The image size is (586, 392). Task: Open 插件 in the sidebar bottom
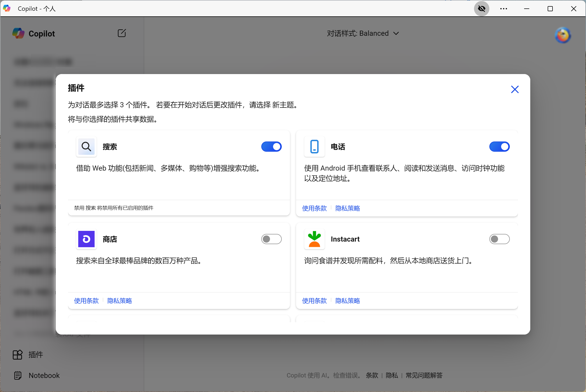(x=28, y=355)
